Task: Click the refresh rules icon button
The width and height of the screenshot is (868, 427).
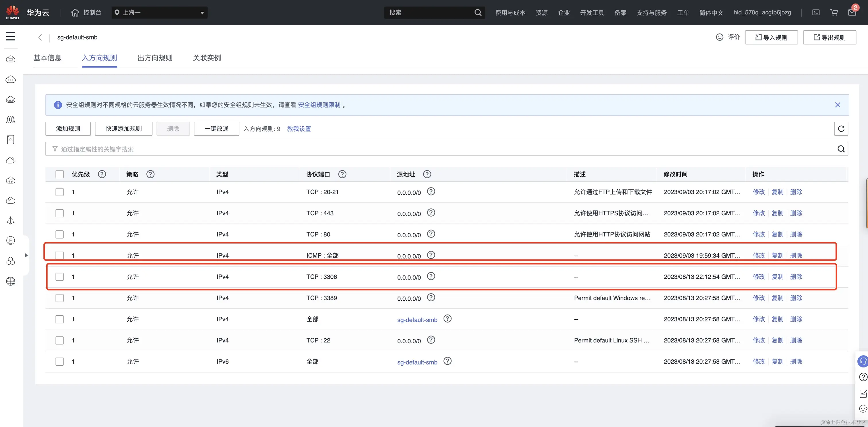Action: point(841,129)
